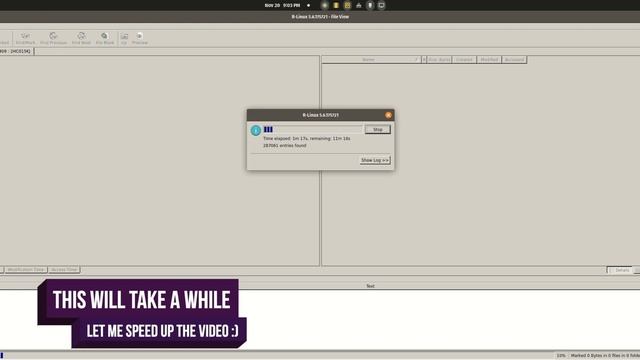Screen dimensions: 640x360
Task: Click the Created column header
Action: point(464,60)
